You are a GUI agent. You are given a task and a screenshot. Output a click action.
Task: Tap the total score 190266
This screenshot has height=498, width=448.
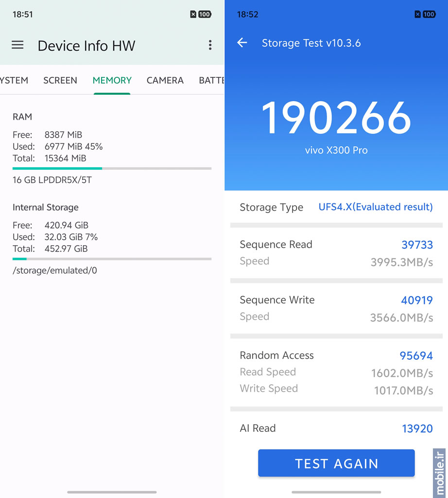pyautogui.click(x=336, y=118)
